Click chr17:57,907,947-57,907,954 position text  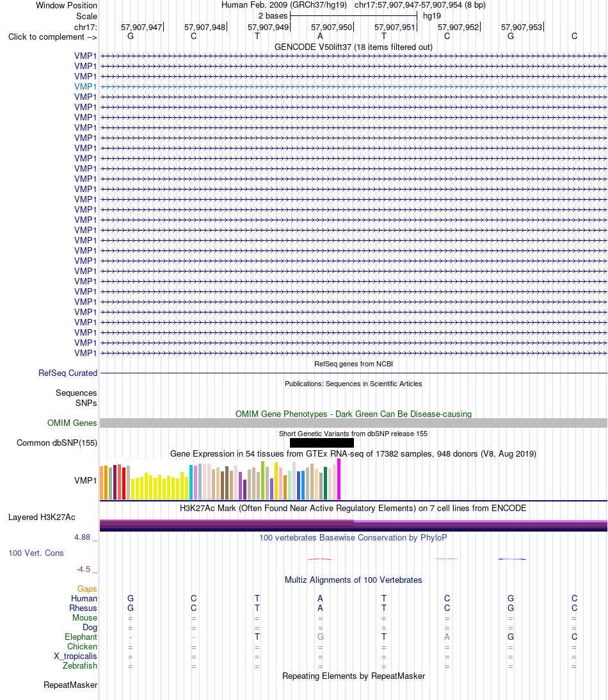click(x=420, y=5)
